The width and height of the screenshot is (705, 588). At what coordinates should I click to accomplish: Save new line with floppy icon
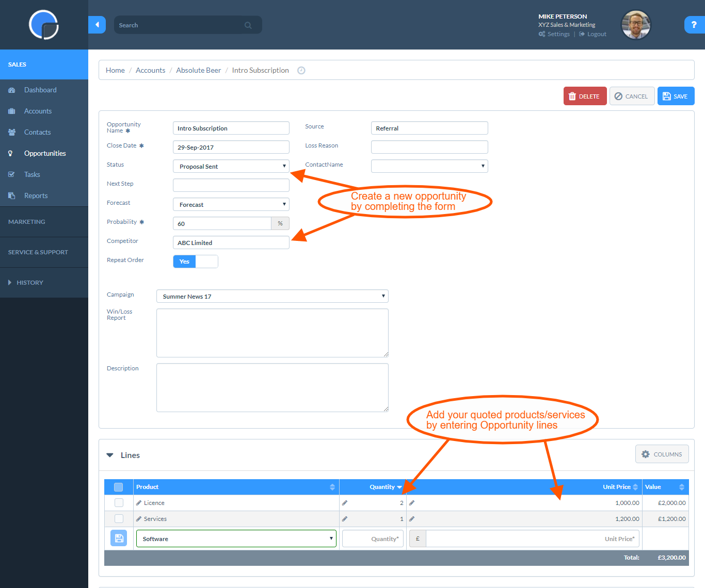(x=119, y=538)
